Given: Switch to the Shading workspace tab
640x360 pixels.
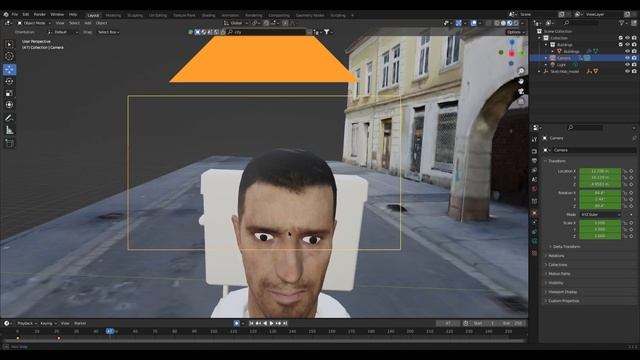Looking at the screenshot, I should (x=209, y=16).
